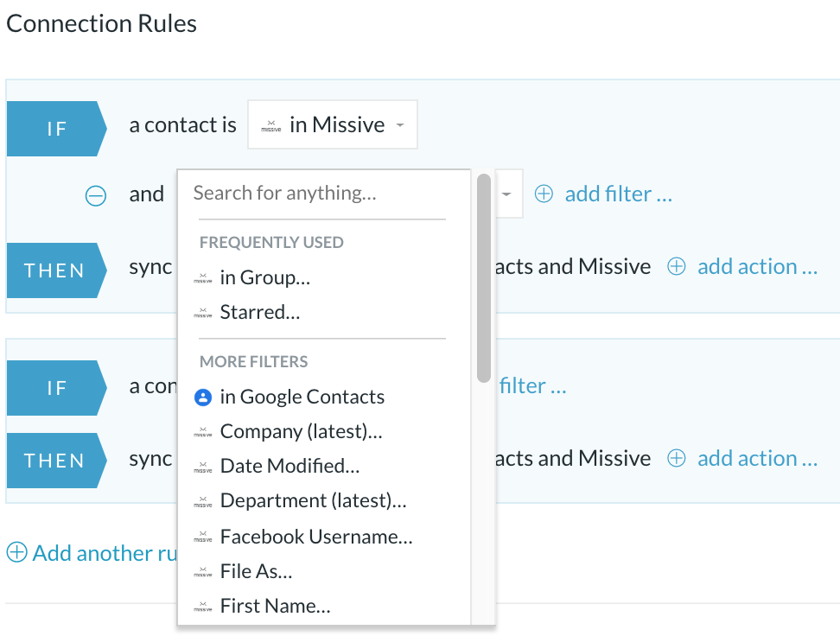Screen dimensions: 840x636
Task: Choose 'Company (latest)...' filter
Action: pyautogui.click(x=301, y=431)
